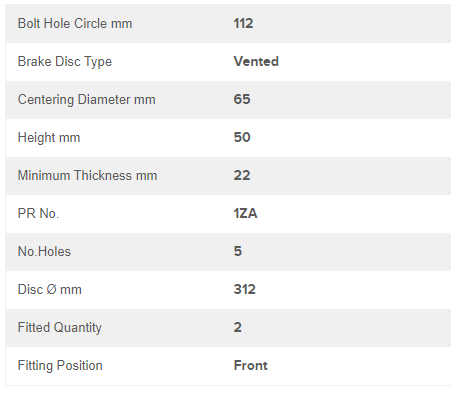Click the PR No. label
The image size is (451, 394).
point(38,213)
